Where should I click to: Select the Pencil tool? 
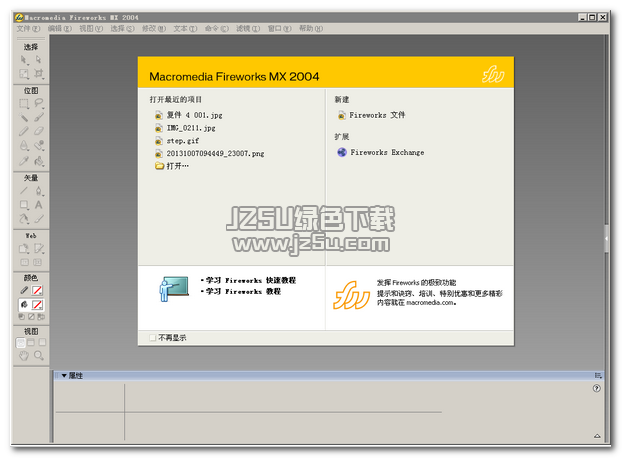coord(24,131)
